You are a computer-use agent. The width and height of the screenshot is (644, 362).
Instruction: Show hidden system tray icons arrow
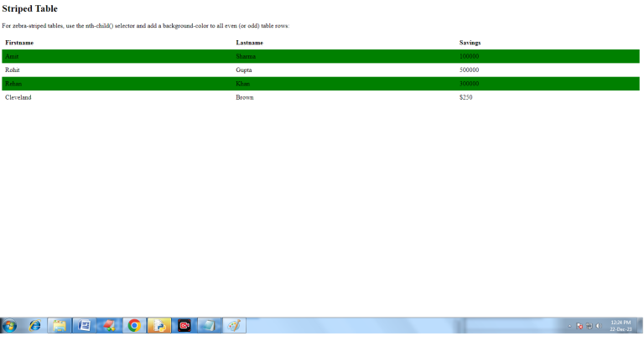(x=569, y=326)
